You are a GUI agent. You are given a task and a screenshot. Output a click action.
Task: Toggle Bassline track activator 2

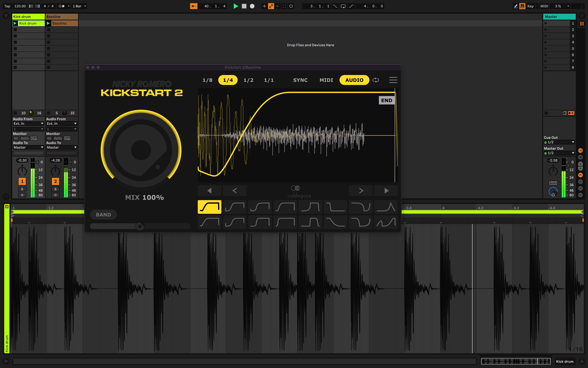point(55,181)
